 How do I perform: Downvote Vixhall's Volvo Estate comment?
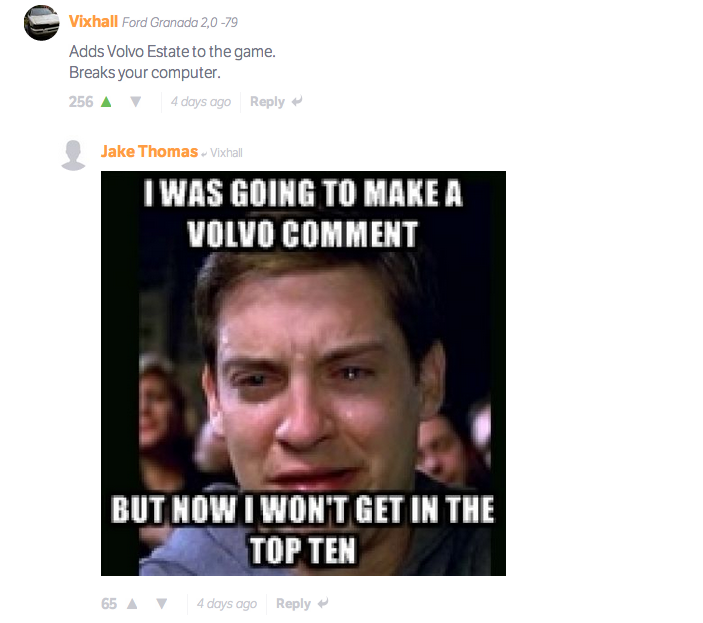pyautogui.click(x=135, y=102)
